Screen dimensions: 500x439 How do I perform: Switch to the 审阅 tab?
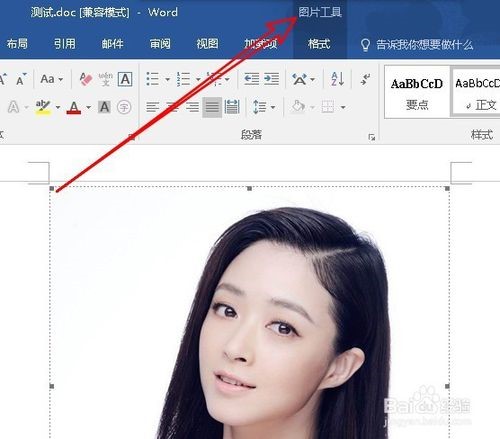(x=160, y=44)
